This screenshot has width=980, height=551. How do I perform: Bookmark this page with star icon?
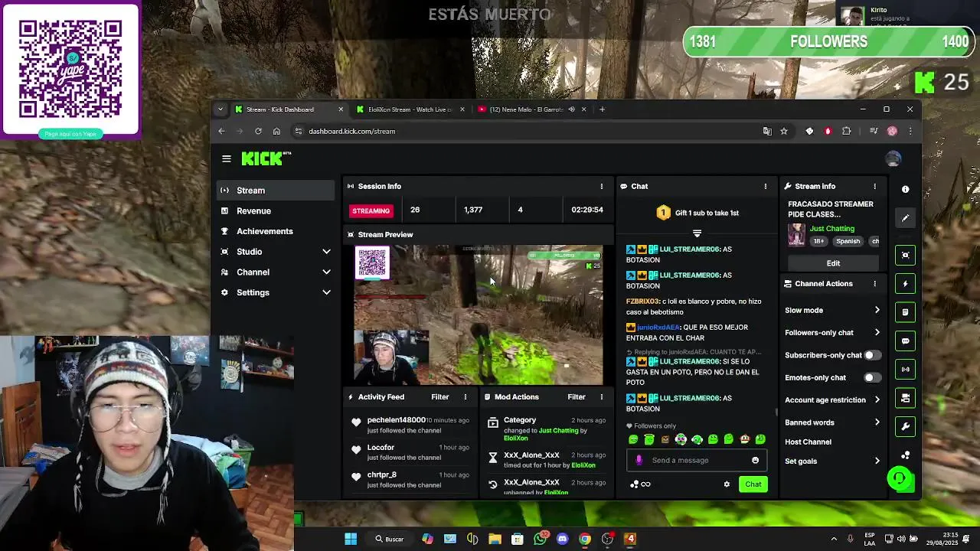point(784,131)
